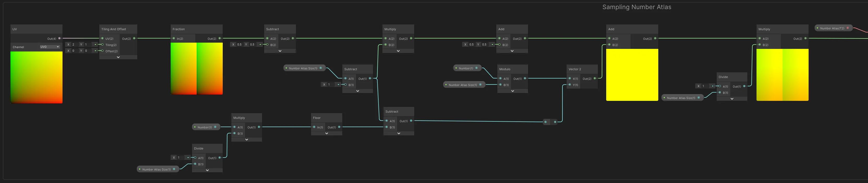Click the Floor node In(1) port
This screenshot has width=868, height=183.
coord(314,127)
